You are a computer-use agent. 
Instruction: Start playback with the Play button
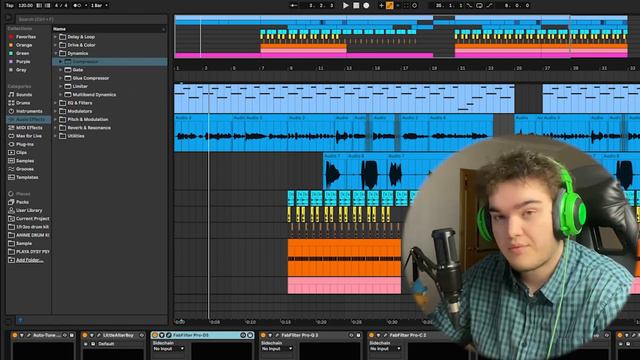pyautogui.click(x=346, y=5)
